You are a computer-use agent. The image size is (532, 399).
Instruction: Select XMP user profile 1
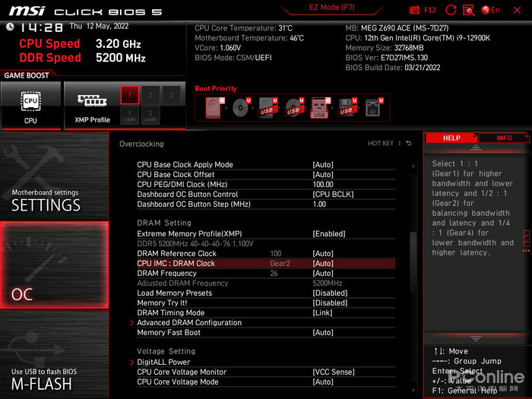click(x=130, y=116)
